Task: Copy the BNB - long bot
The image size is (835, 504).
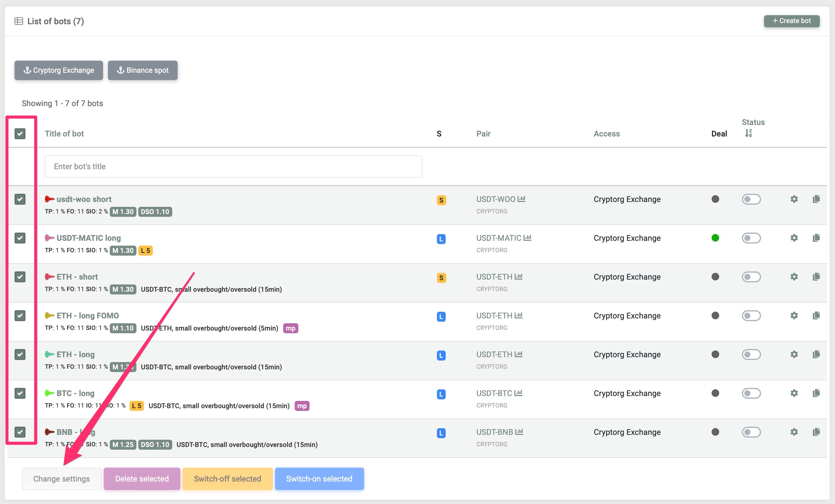Action: tap(816, 432)
